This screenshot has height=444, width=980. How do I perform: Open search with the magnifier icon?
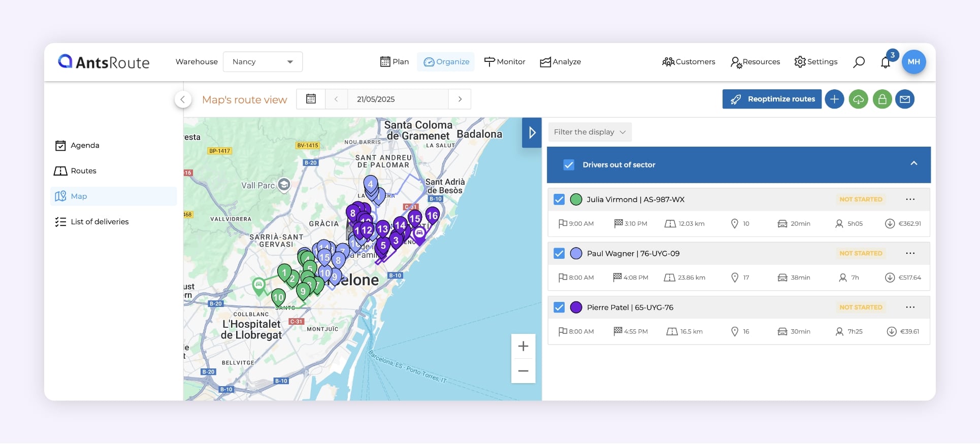point(859,62)
